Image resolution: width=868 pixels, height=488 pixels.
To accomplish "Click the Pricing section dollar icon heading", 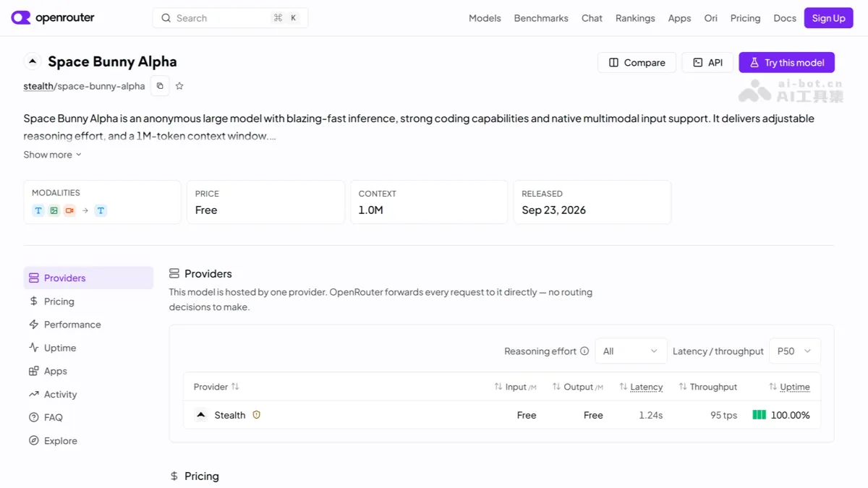I will point(174,476).
